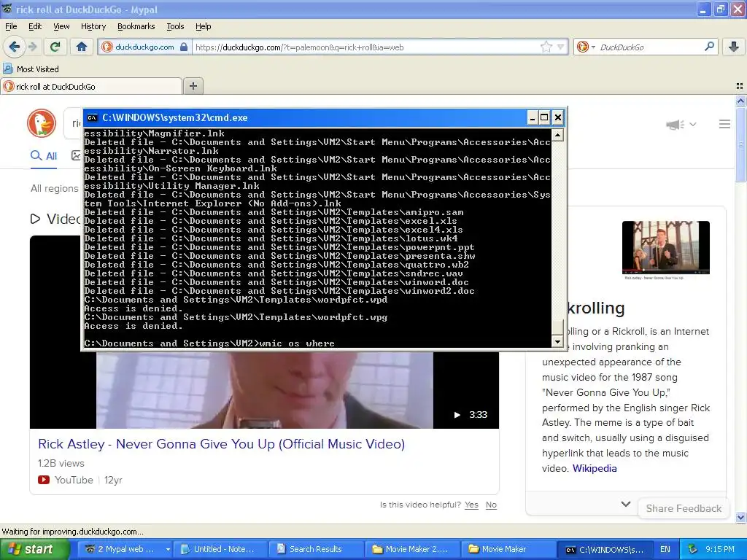Open the Help menu
Image resolution: width=747 pixels, height=560 pixels.
[203, 26]
